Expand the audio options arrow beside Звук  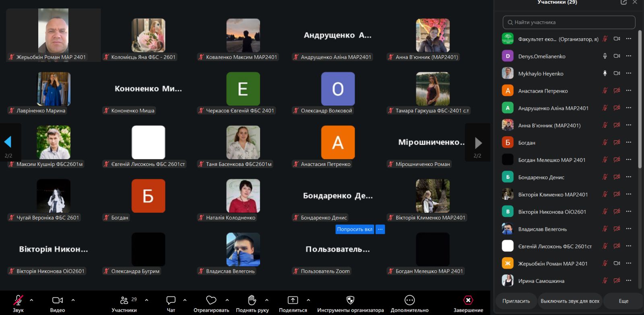point(31,300)
